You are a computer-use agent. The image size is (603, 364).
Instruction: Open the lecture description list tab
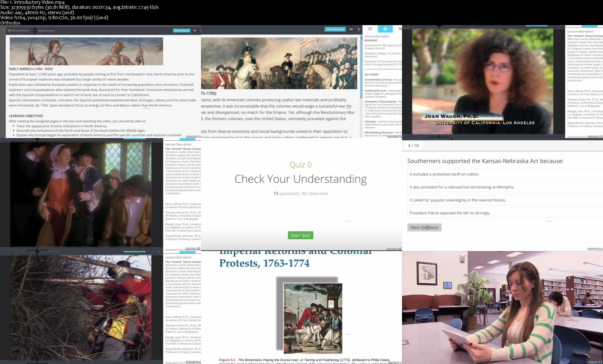[x=370, y=29]
